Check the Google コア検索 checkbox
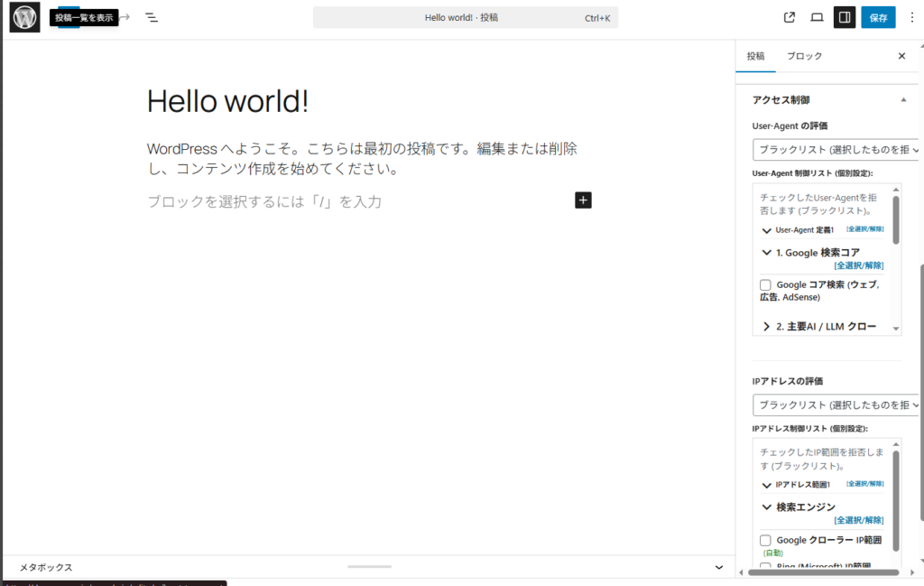 pos(765,285)
